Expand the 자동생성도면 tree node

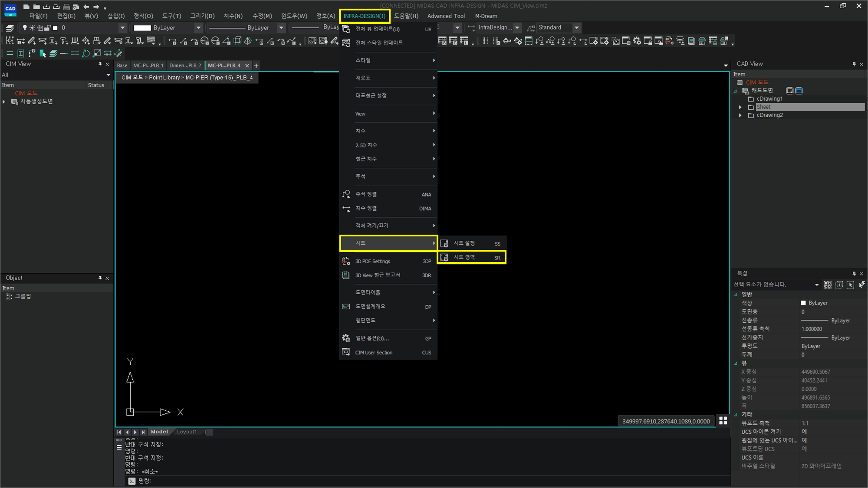pos(4,102)
